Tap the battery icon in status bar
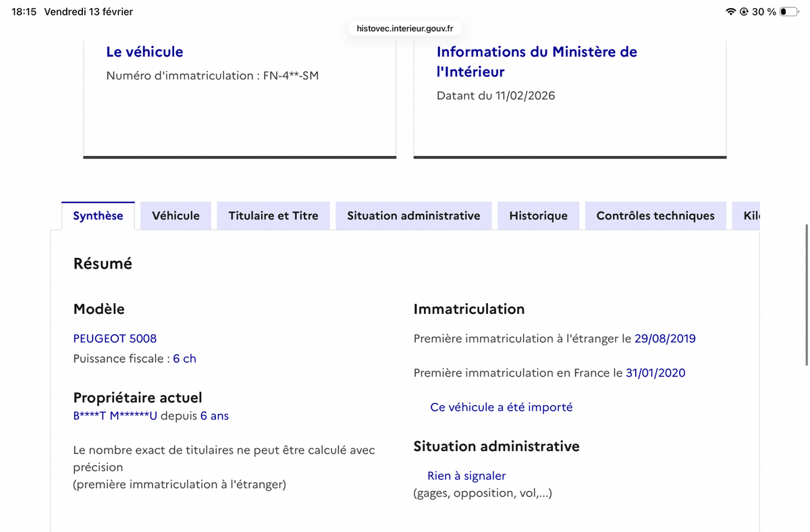Image resolution: width=810 pixels, height=532 pixels. point(788,12)
